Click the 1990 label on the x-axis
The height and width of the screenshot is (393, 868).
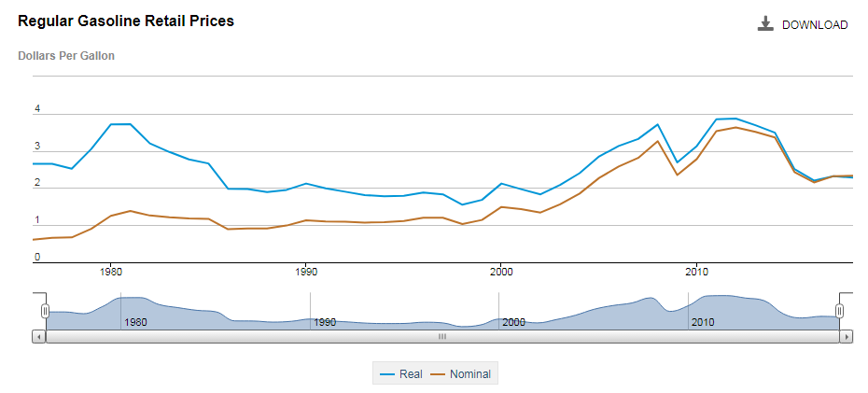click(306, 272)
